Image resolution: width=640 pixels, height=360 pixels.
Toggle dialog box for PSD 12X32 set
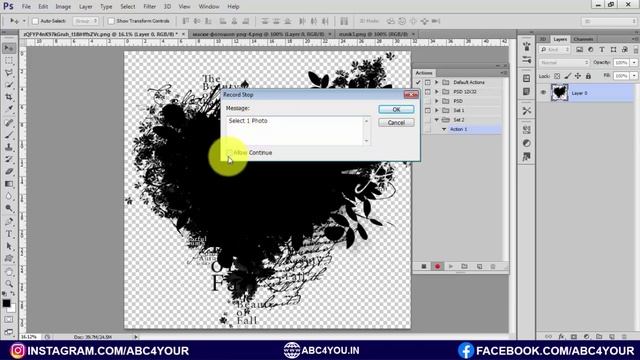coord(427,92)
